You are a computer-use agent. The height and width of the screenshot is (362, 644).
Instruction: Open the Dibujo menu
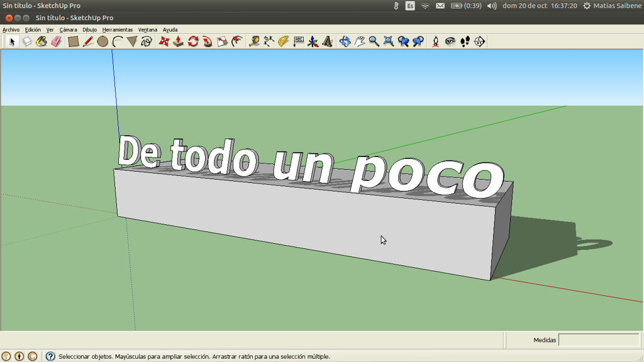[89, 30]
